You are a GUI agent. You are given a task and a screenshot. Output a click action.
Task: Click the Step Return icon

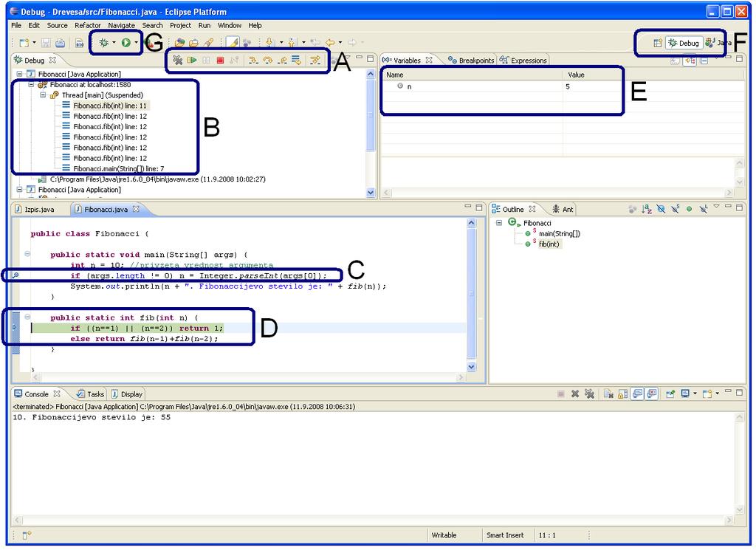point(283,61)
